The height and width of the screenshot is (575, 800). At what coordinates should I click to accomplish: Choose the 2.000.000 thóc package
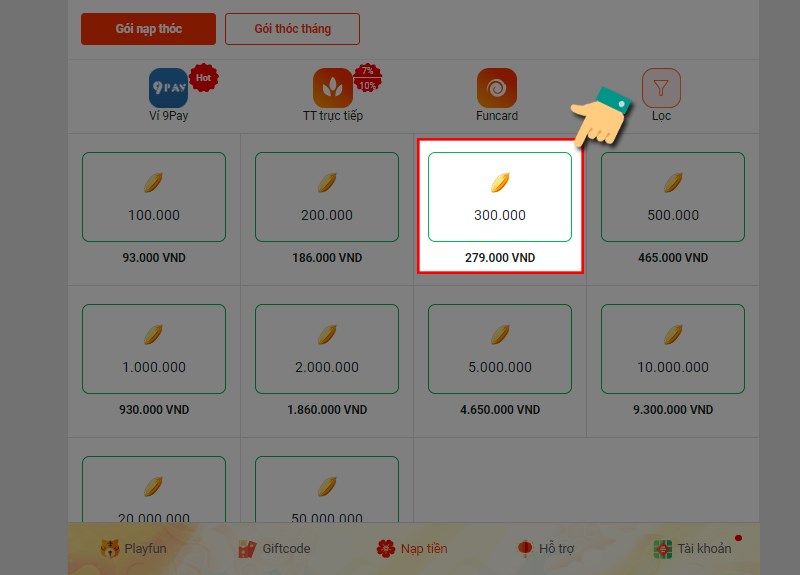tap(327, 349)
